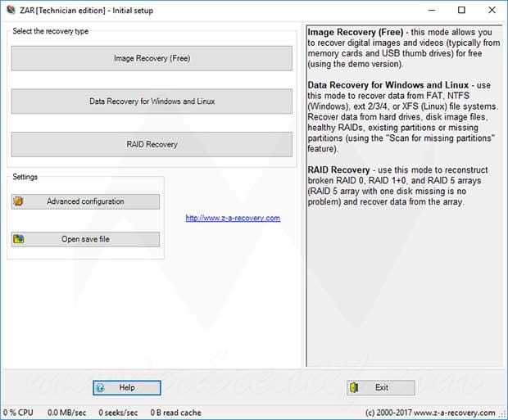Launch RAID Recovery mode
Viewport: 508px width, 420px height.
tap(152, 144)
